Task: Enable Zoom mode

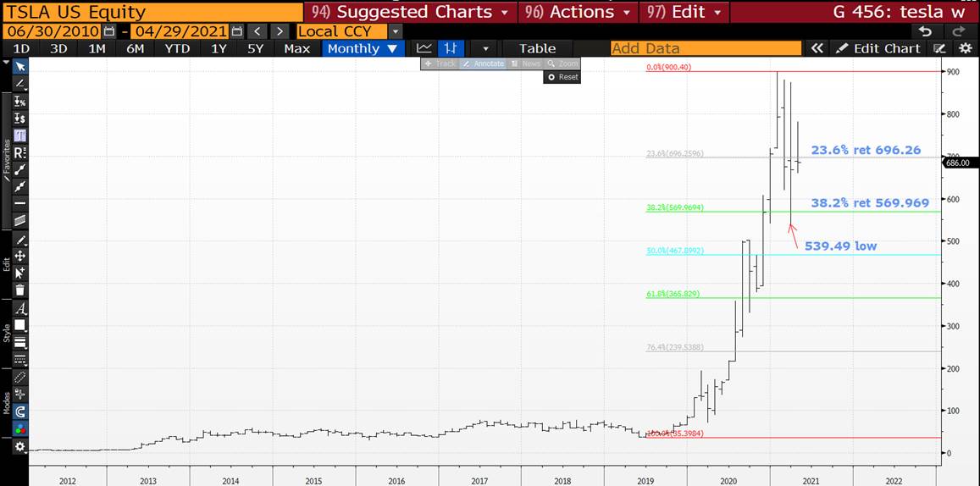Action: tap(562, 64)
